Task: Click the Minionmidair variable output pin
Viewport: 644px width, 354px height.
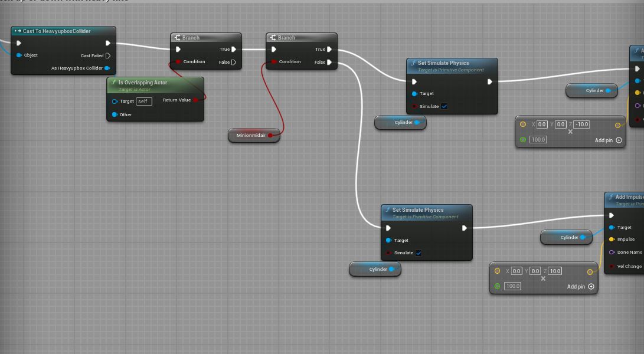Action: 270,136
